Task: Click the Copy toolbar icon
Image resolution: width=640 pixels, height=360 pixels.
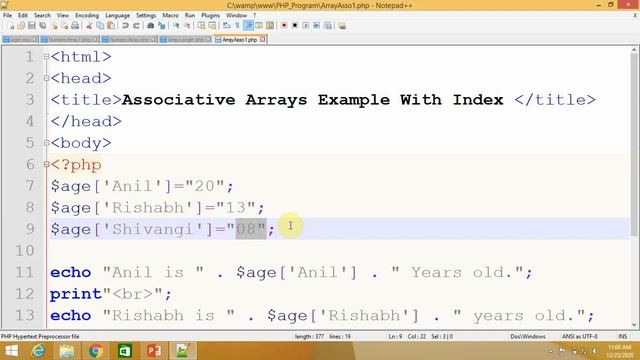Action: [x=101, y=26]
